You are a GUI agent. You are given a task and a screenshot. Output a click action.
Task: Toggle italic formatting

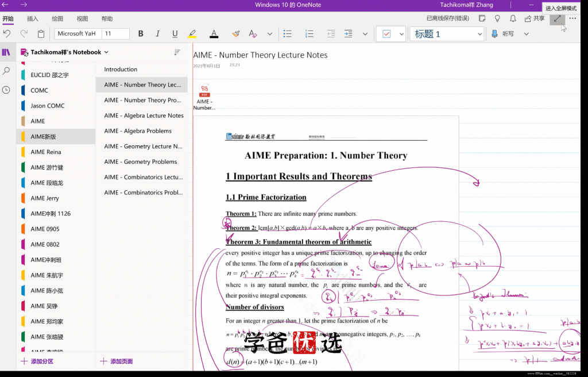(157, 34)
